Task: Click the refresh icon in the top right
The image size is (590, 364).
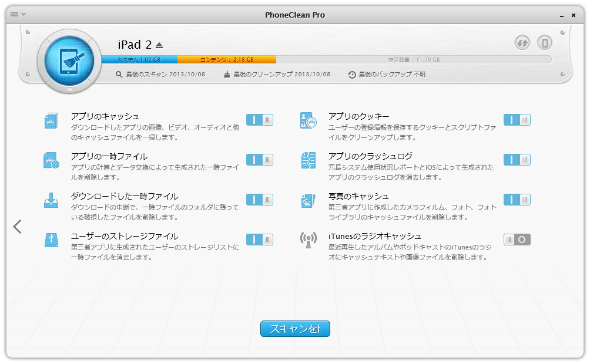Action: tap(522, 43)
